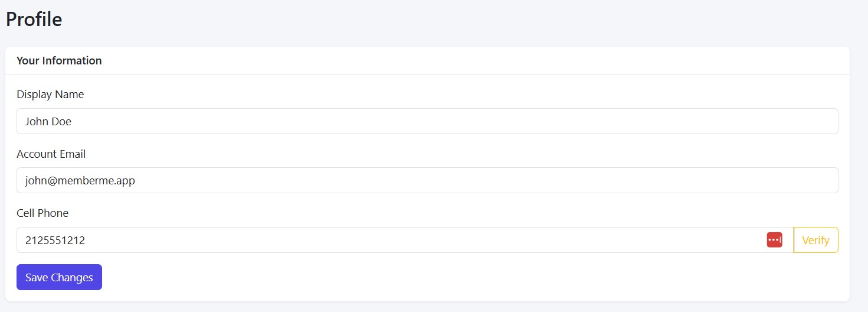The image size is (868, 312).
Task: Click the word "Name" in Display Name label
Action: 70,95
